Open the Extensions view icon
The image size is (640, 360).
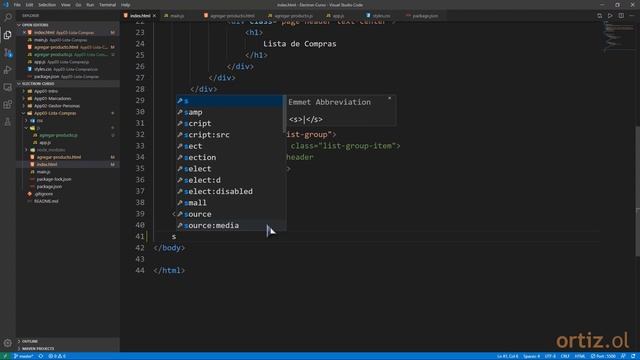click(x=7, y=105)
